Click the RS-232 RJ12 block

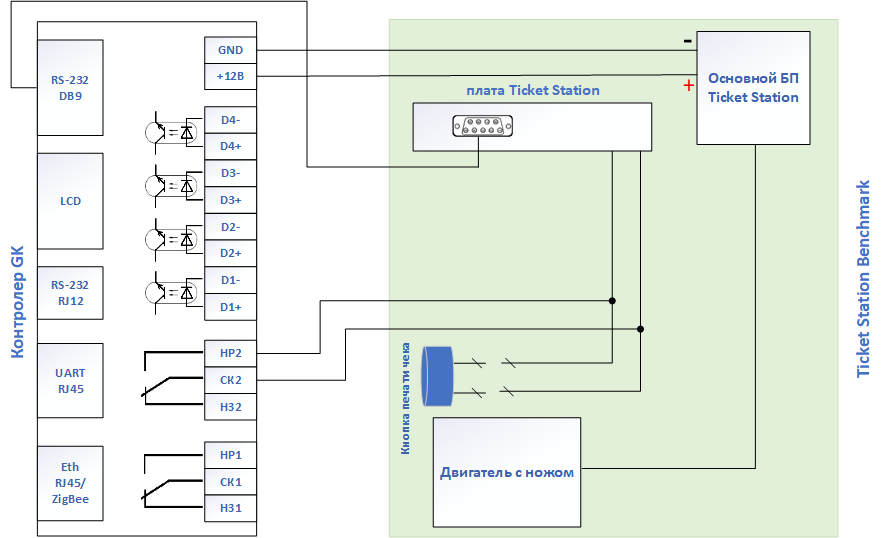point(70,293)
